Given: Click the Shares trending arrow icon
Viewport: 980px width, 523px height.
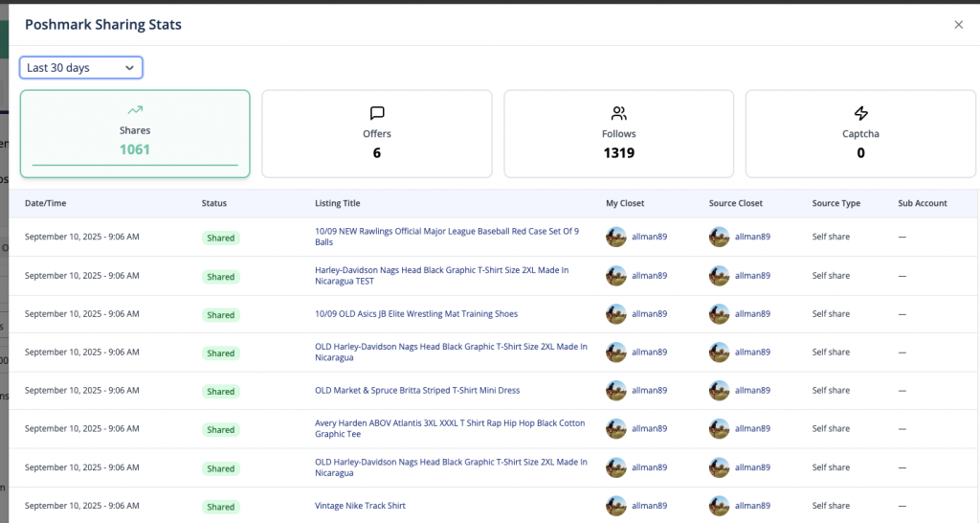Looking at the screenshot, I should (x=135, y=111).
